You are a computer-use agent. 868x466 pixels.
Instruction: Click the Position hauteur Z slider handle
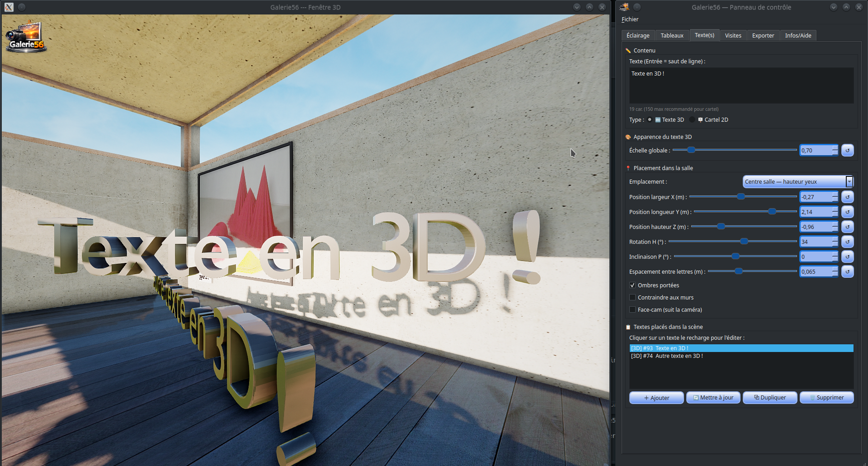722,226
